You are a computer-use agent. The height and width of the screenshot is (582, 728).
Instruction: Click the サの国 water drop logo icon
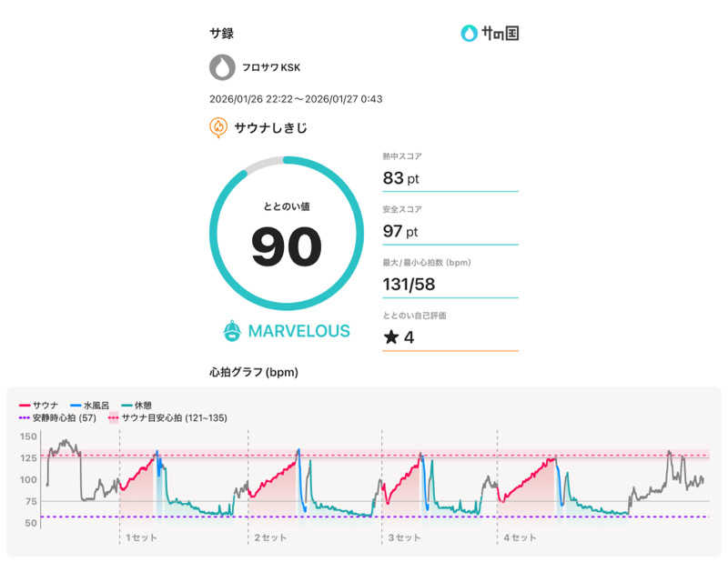(470, 34)
